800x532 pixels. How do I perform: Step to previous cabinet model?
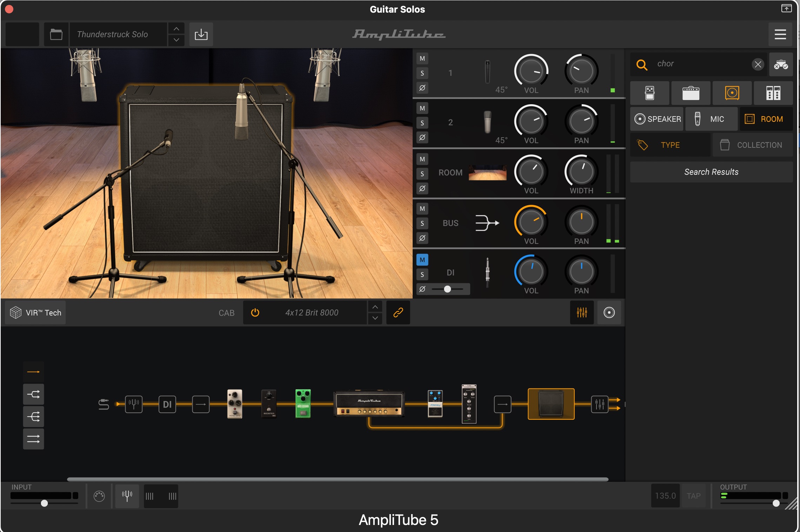click(375, 307)
